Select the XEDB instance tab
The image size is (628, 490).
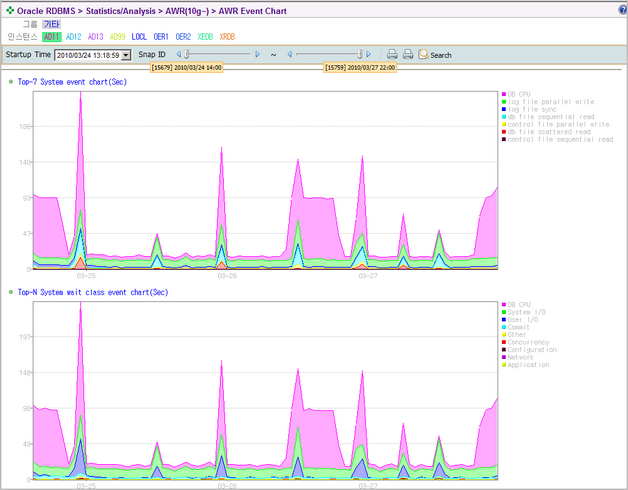[205, 37]
